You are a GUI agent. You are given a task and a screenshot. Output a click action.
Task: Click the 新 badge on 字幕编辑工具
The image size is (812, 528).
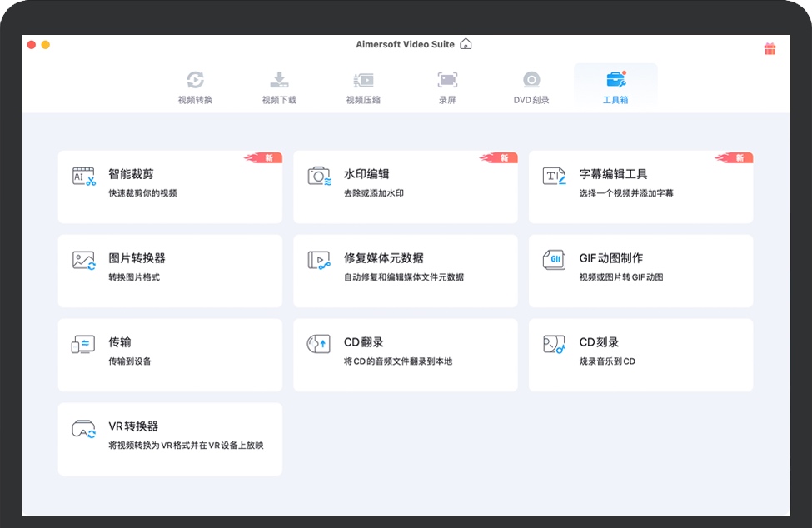click(x=734, y=157)
